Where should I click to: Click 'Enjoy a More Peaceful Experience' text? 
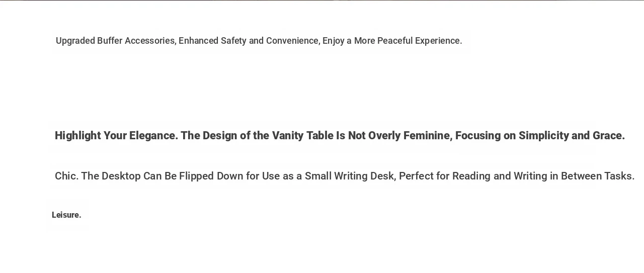click(x=392, y=41)
